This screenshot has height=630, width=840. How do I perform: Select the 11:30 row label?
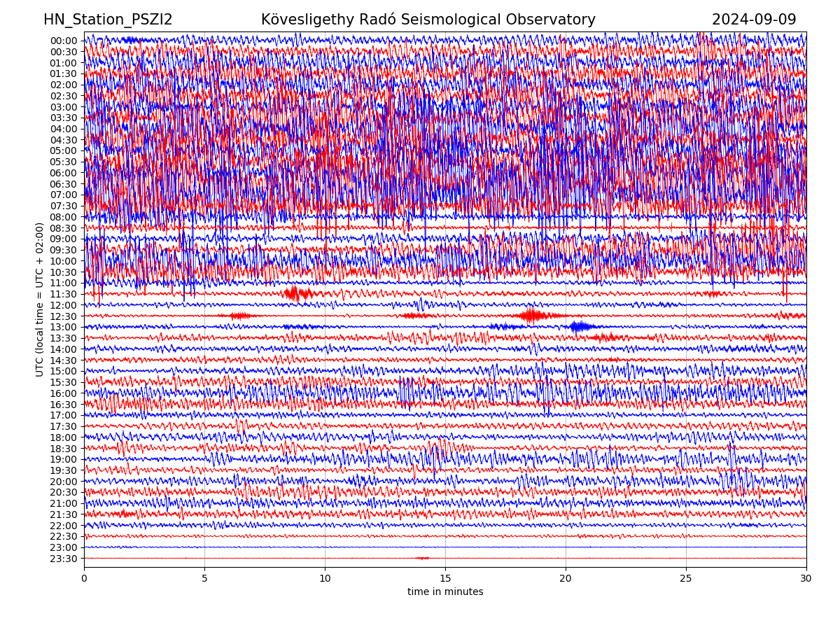(63, 295)
